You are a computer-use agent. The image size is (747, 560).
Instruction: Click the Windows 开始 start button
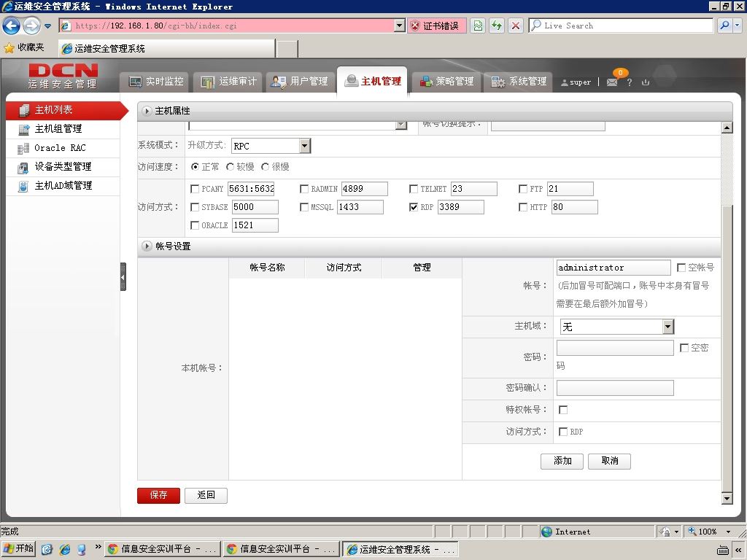[18, 549]
